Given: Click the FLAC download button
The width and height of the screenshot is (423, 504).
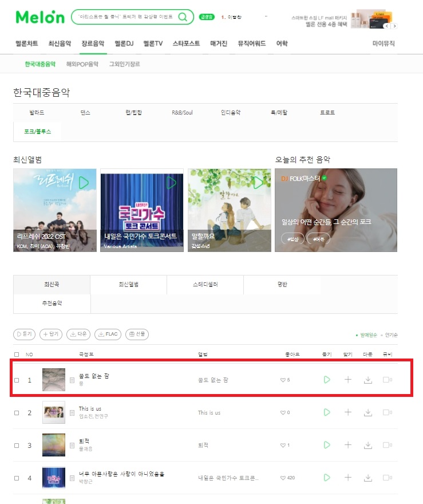Looking at the screenshot, I should [108, 334].
